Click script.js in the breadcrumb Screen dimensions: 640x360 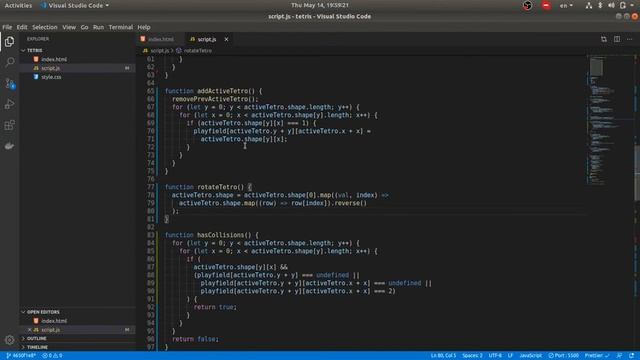tap(159, 51)
